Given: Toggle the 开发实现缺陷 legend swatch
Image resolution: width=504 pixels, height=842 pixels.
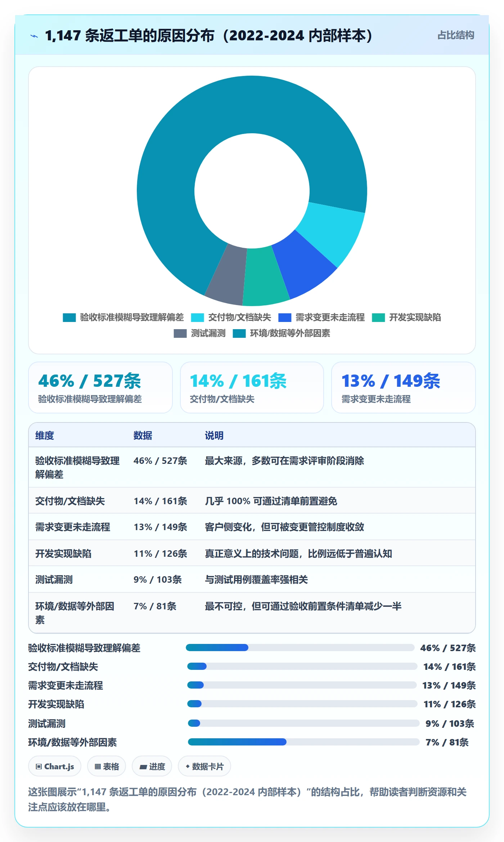Looking at the screenshot, I should [378, 317].
